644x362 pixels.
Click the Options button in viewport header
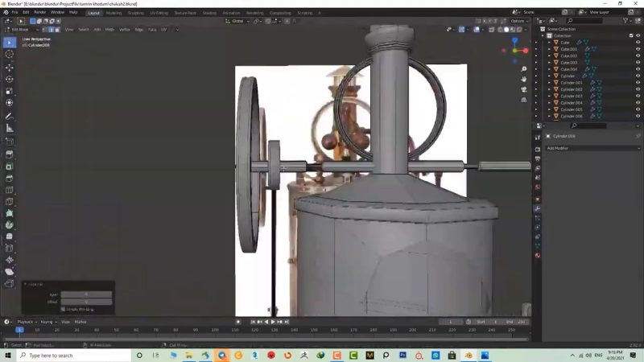pos(519,21)
